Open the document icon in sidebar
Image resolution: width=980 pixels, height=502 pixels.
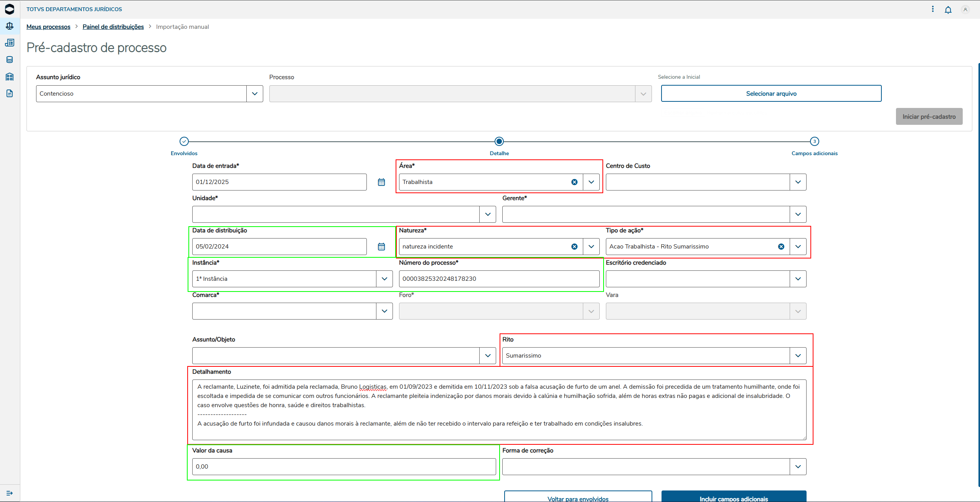[x=10, y=93]
